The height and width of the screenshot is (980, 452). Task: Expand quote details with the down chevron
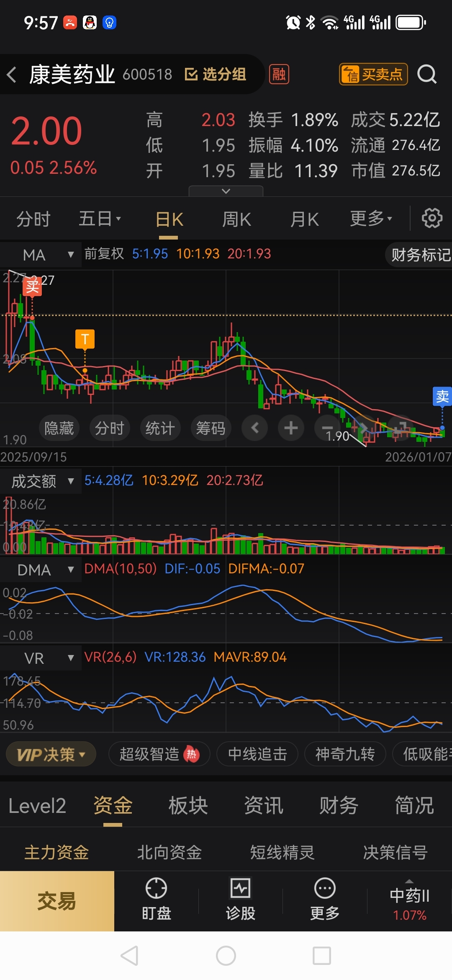[226, 191]
